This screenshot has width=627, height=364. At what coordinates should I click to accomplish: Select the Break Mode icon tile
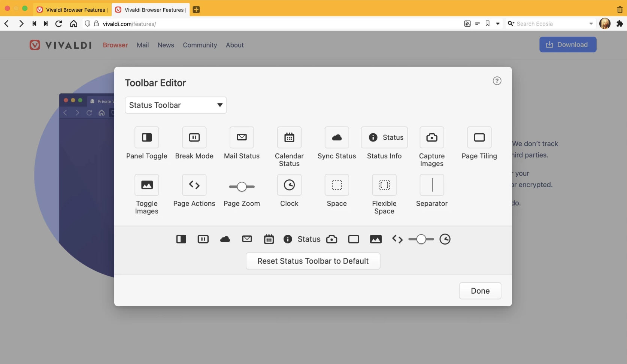point(194,137)
